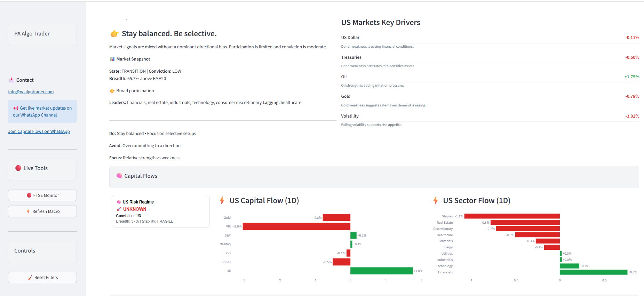Image resolution: width=644 pixels, height=296 pixels.
Task: Refresh Macro data via sidebar button
Action: tap(42, 211)
